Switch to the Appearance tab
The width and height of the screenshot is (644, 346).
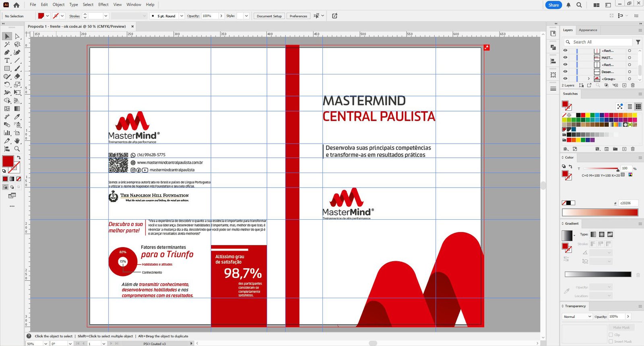point(588,30)
